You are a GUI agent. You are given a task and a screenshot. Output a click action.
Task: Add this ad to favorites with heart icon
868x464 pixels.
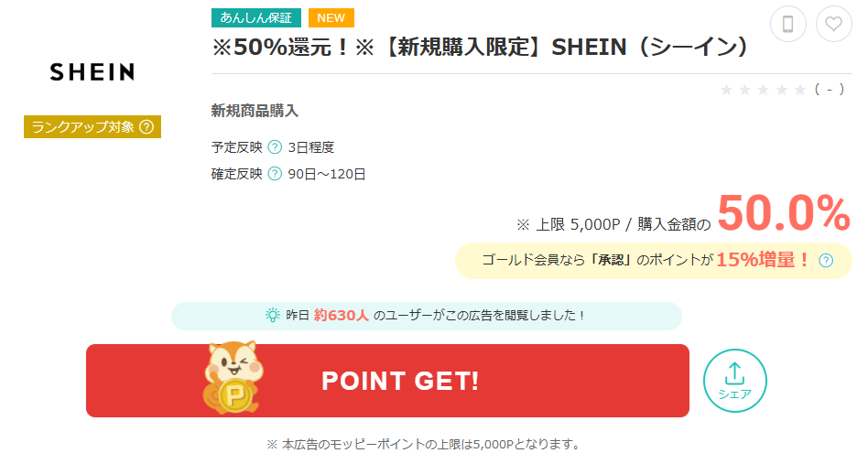click(833, 24)
